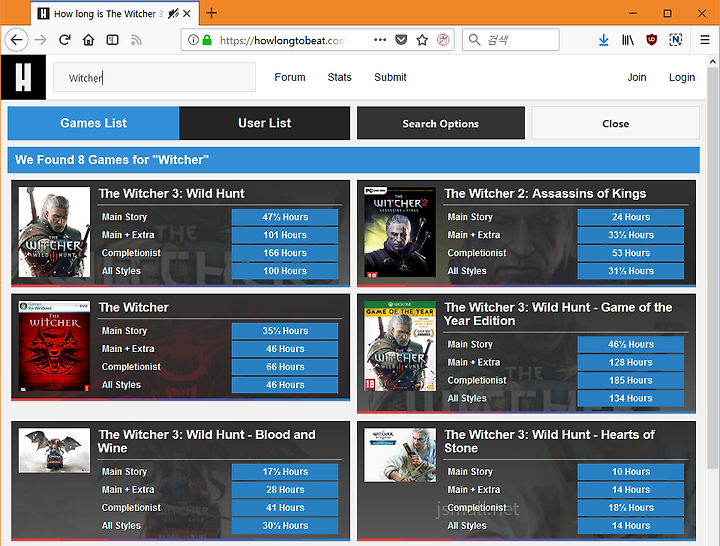Click the magnifier icon in search box
The image size is (720, 546).
474,40
